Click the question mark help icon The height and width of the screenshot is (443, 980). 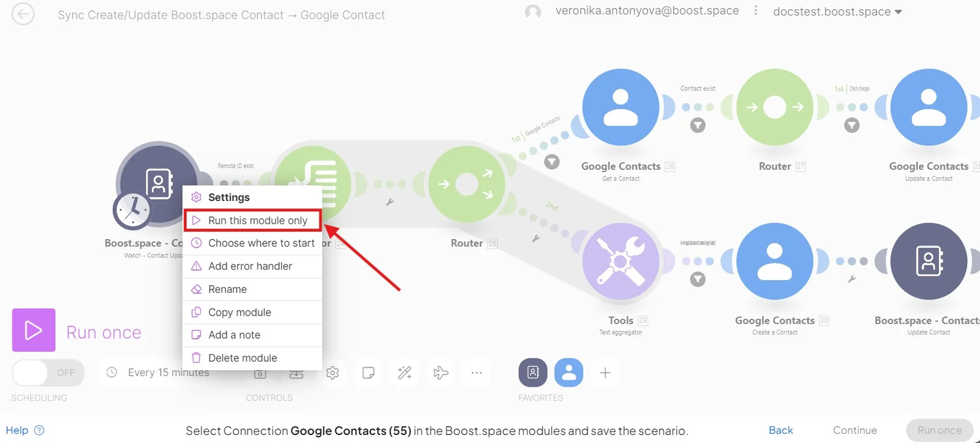[x=39, y=430]
